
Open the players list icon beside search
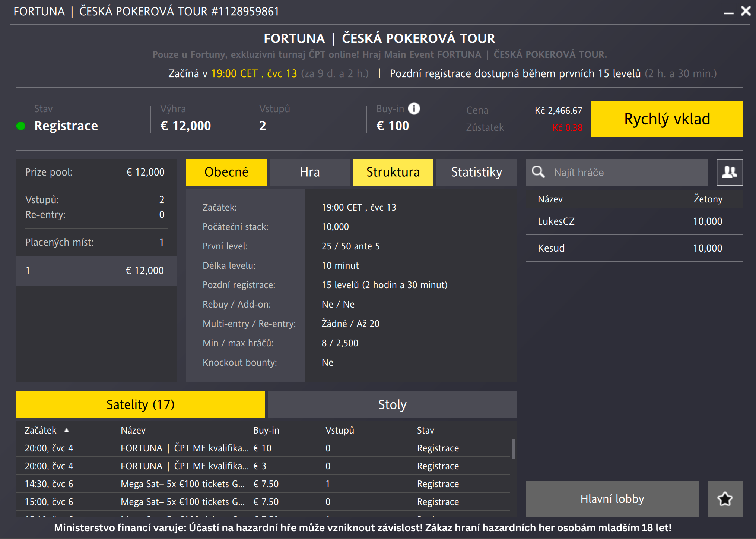[x=729, y=172]
